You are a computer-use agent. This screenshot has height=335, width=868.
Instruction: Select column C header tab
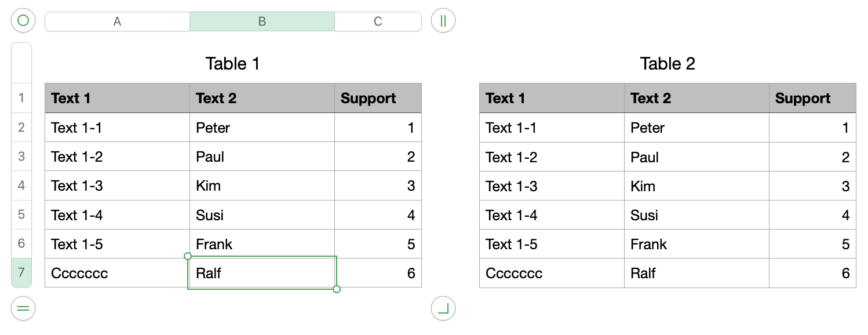pos(378,21)
